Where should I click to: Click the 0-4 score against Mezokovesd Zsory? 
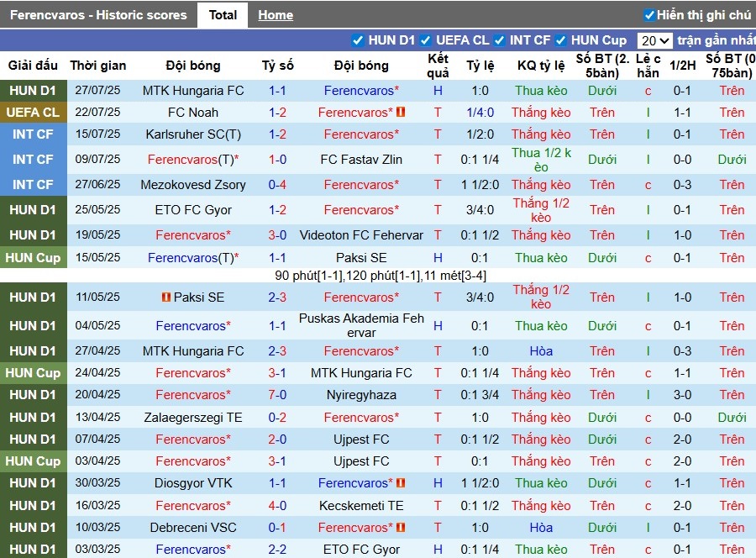277,185
